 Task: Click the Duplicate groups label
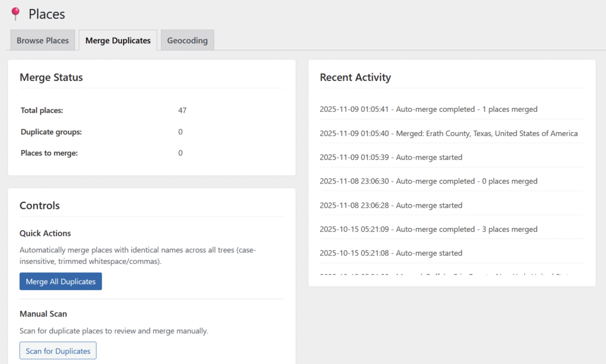pos(51,132)
